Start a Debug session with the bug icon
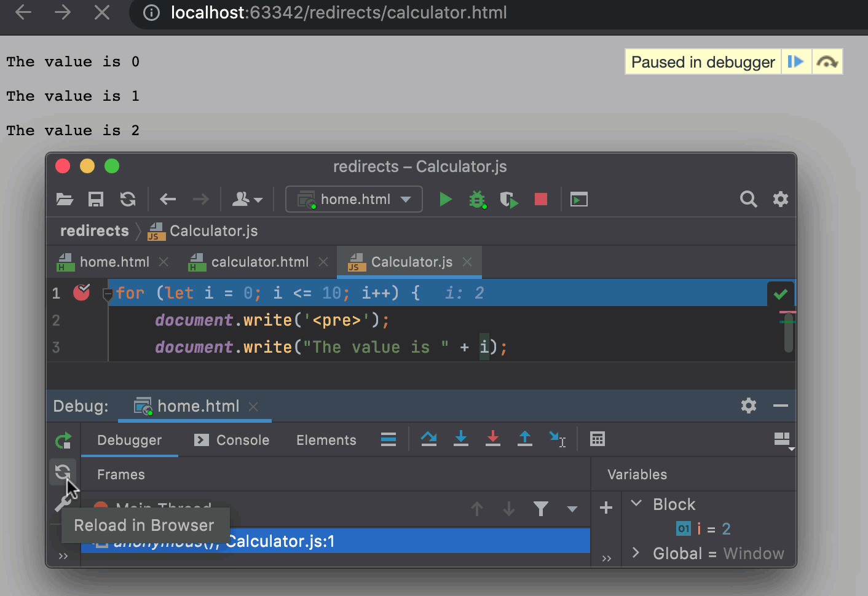Screen dimensions: 868x596 (x=478, y=199)
